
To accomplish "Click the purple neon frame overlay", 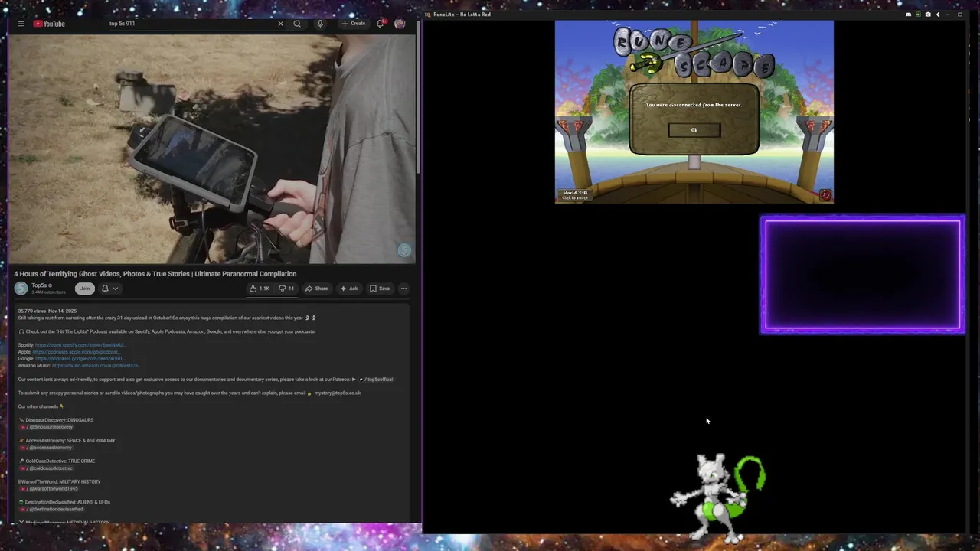I will click(862, 275).
